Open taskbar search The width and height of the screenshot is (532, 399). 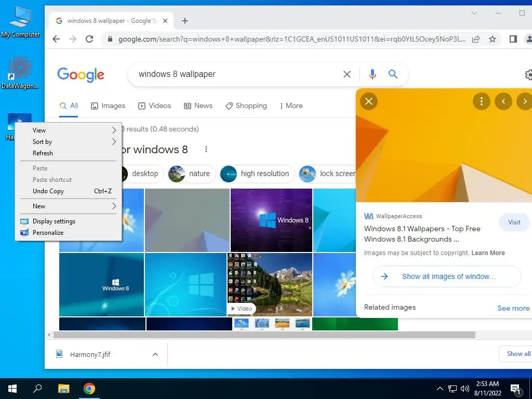point(37,389)
